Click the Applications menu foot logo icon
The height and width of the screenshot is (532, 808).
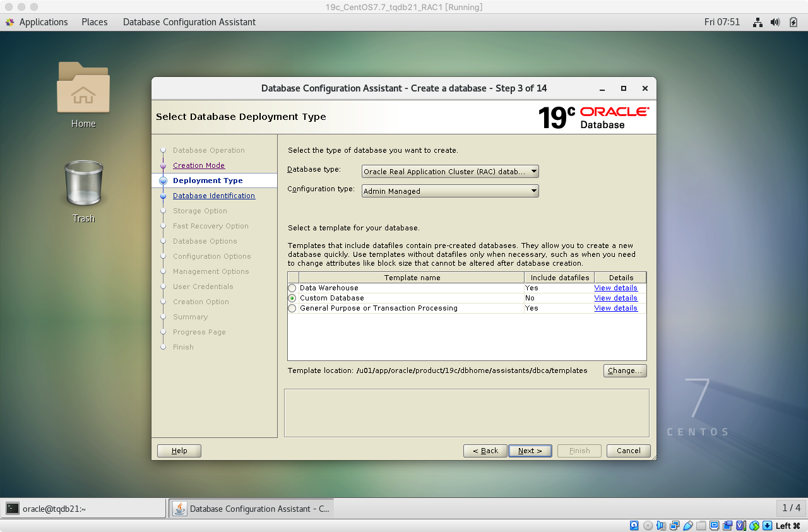[10, 22]
